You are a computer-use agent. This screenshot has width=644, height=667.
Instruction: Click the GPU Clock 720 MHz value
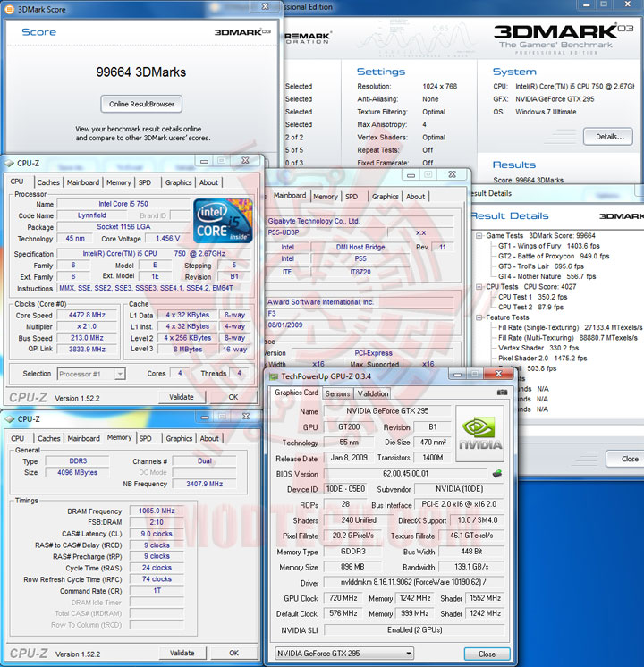(343, 598)
